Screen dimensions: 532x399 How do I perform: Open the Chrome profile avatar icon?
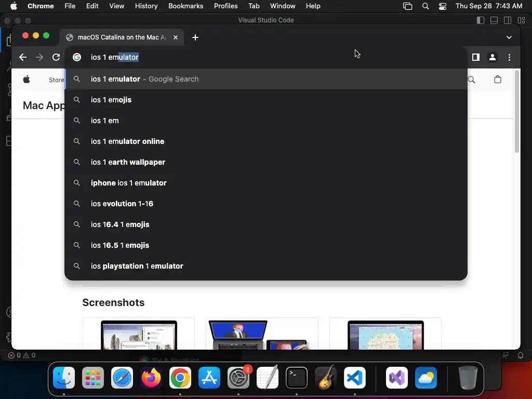(493, 57)
